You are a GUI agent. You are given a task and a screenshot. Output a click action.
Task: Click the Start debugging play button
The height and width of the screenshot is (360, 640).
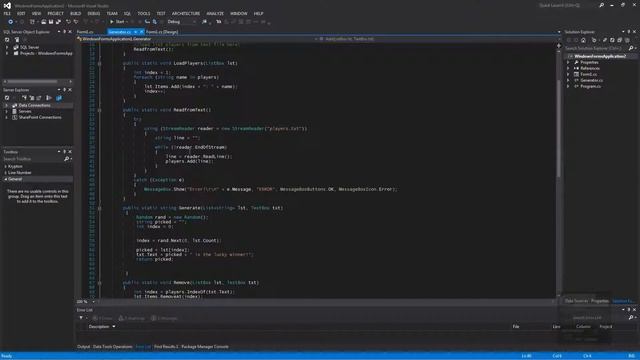point(111,22)
